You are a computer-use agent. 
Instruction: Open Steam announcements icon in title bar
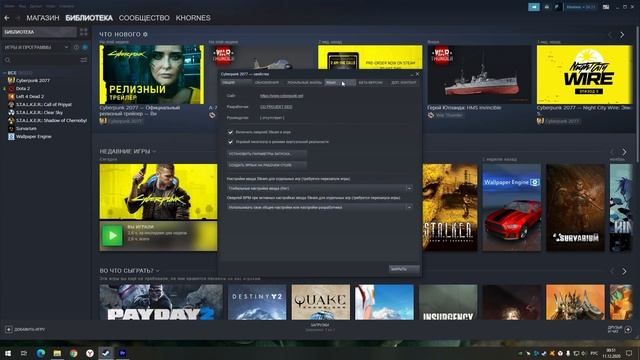coord(534,7)
